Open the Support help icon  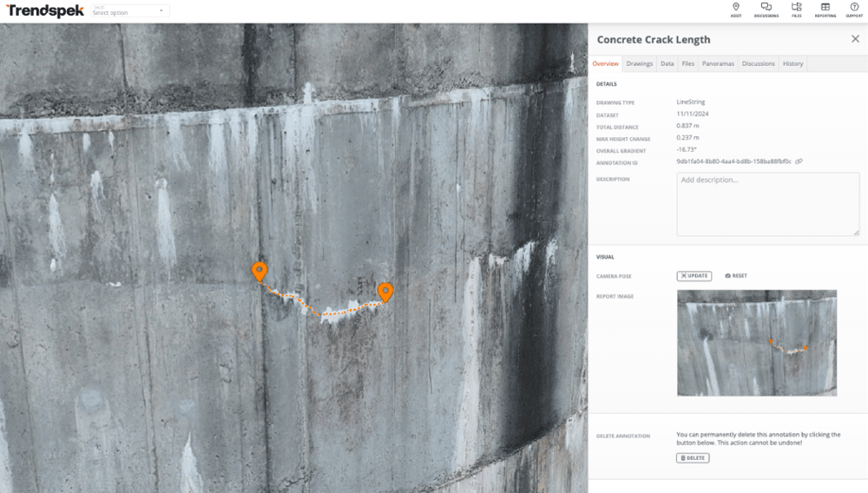(x=854, y=10)
